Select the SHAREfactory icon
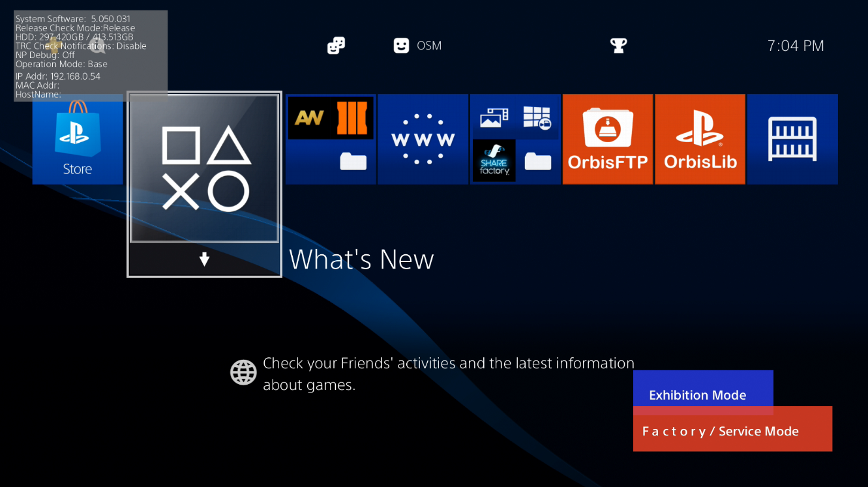This screenshot has width=868, height=487. (x=494, y=161)
